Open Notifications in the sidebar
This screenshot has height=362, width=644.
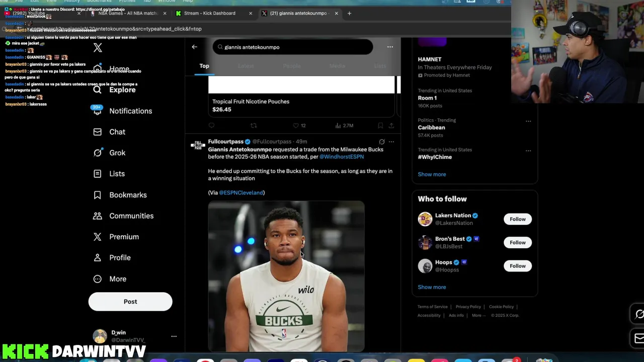[x=123, y=111]
